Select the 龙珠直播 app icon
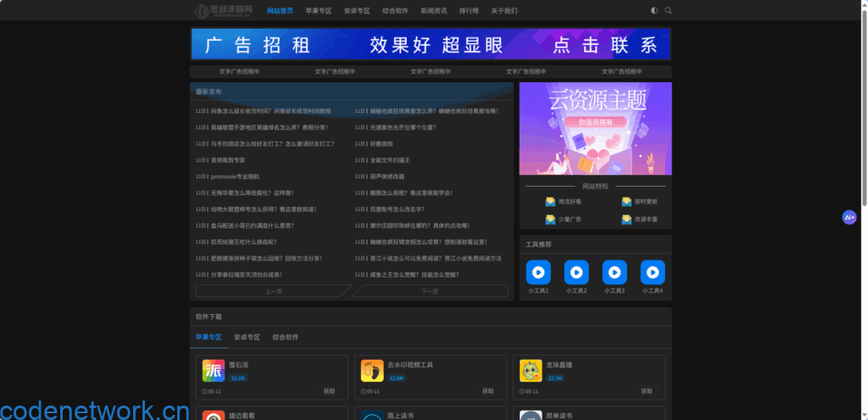 pos(531,371)
